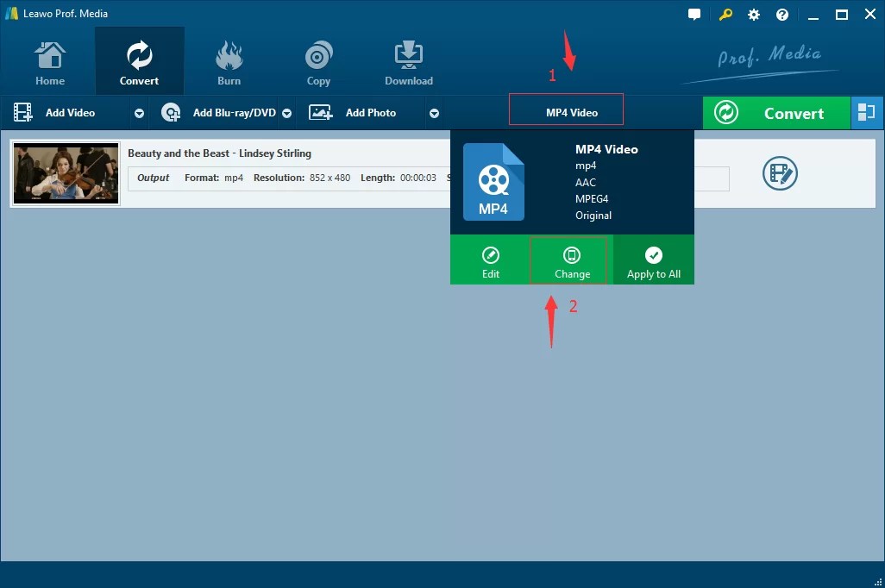Expand the Add Photo dropdown arrow
Image resolution: width=885 pixels, height=588 pixels.
[x=435, y=112]
